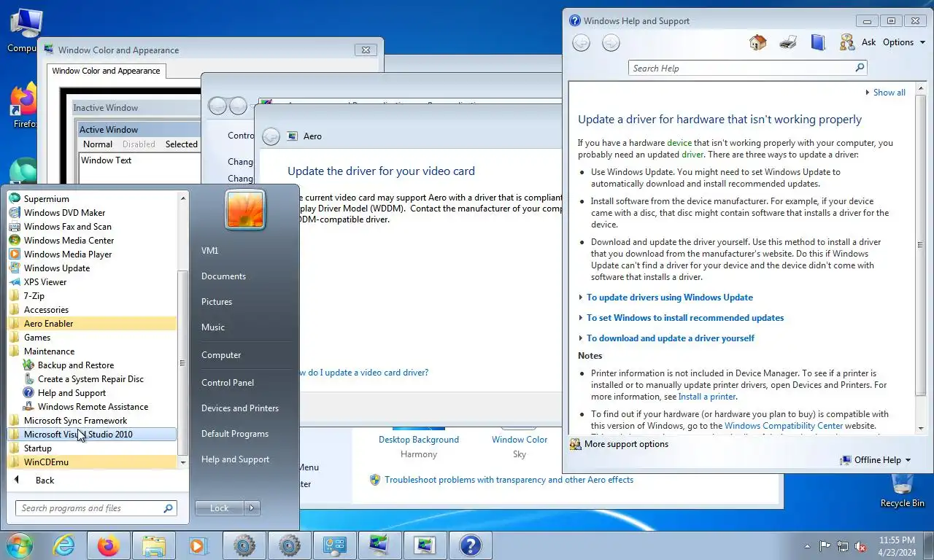Open Pictures from Start menu right pane
934x560 pixels.
tap(217, 302)
